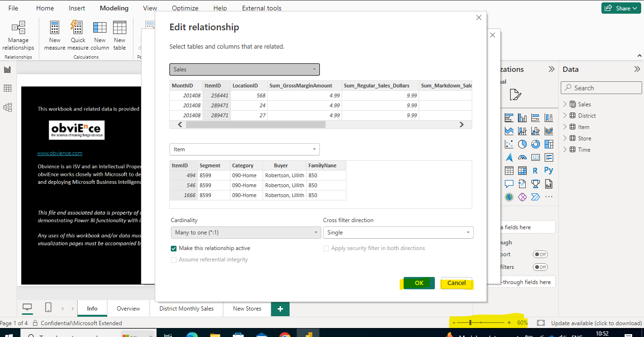Click the Assume referential integrity checkbox
644x337 pixels.
(x=174, y=259)
